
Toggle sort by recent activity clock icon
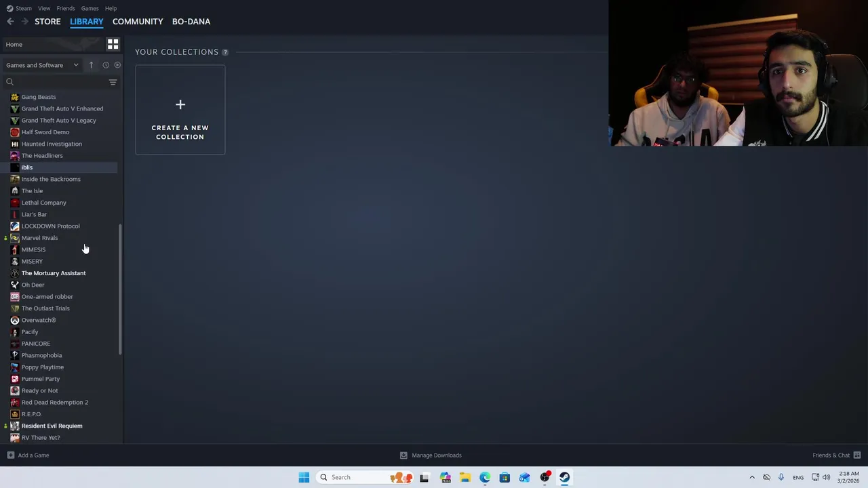[x=106, y=65]
